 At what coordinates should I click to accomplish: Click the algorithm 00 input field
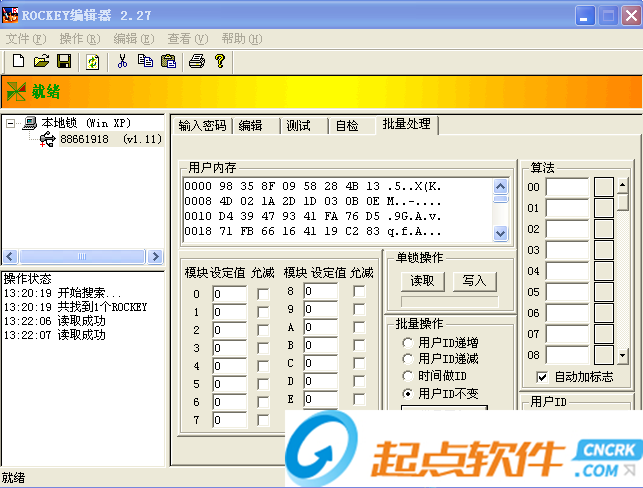coord(568,187)
